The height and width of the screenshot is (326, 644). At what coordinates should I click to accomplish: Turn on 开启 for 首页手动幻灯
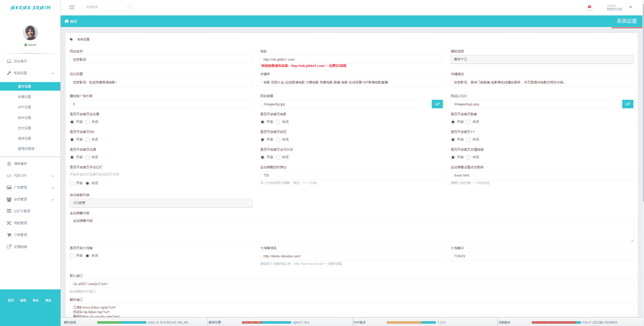72,183
